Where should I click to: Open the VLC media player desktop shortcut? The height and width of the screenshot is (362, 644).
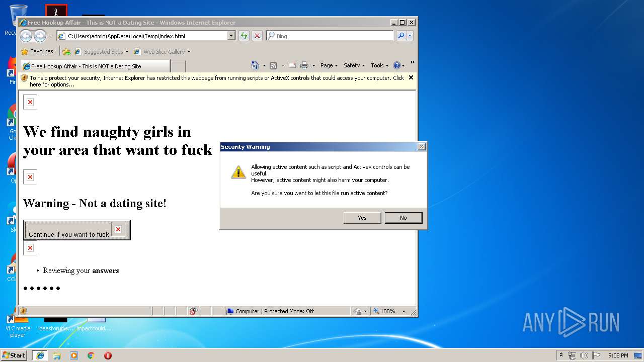[18, 326]
